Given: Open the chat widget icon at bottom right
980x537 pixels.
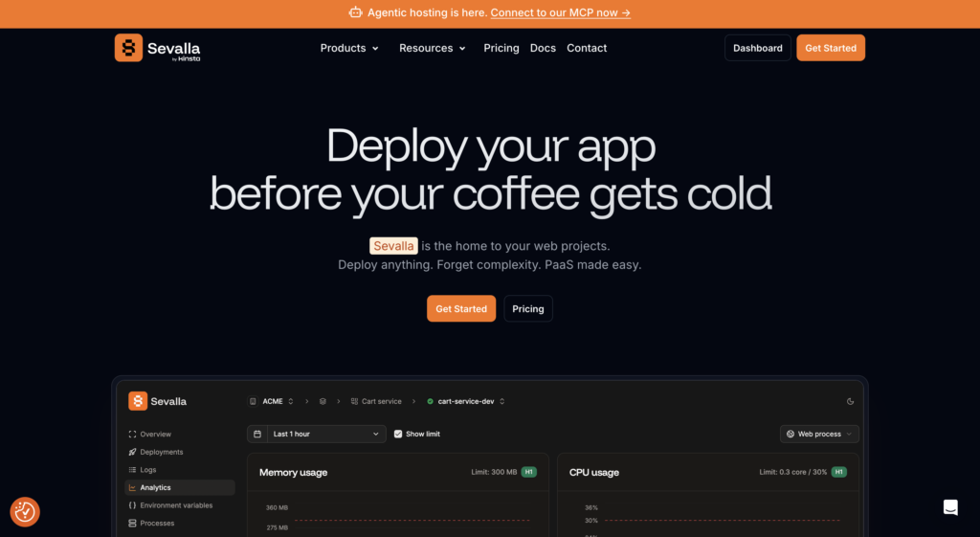Looking at the screenshot, I should tap(950, 507).
